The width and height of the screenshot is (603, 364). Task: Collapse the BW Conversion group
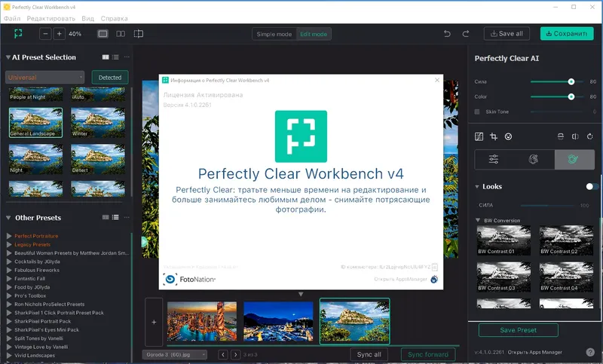pos(478,220)
